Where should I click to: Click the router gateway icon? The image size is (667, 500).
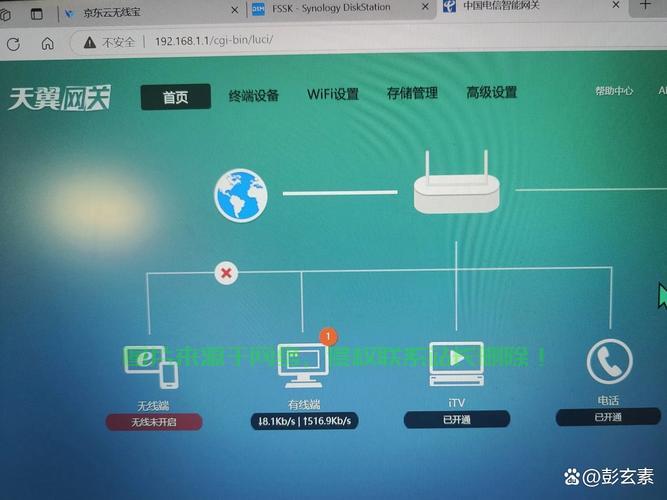456,190
